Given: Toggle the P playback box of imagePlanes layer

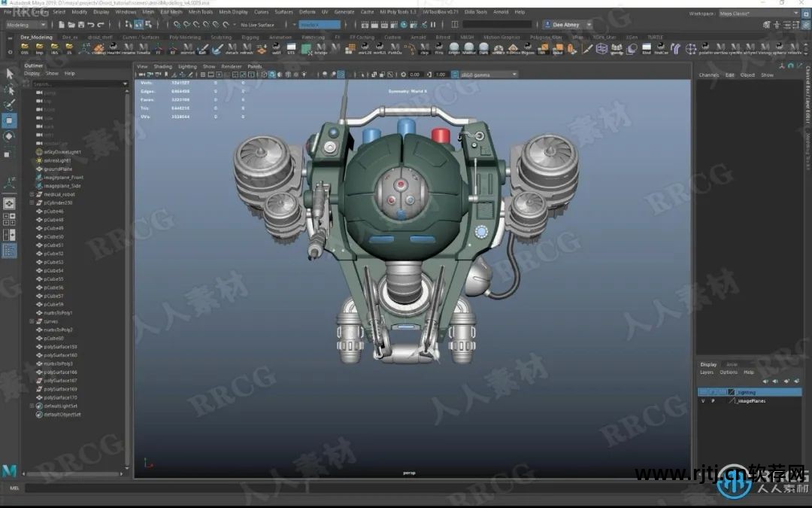Looking at the screenshot, I should click(713, 401).
